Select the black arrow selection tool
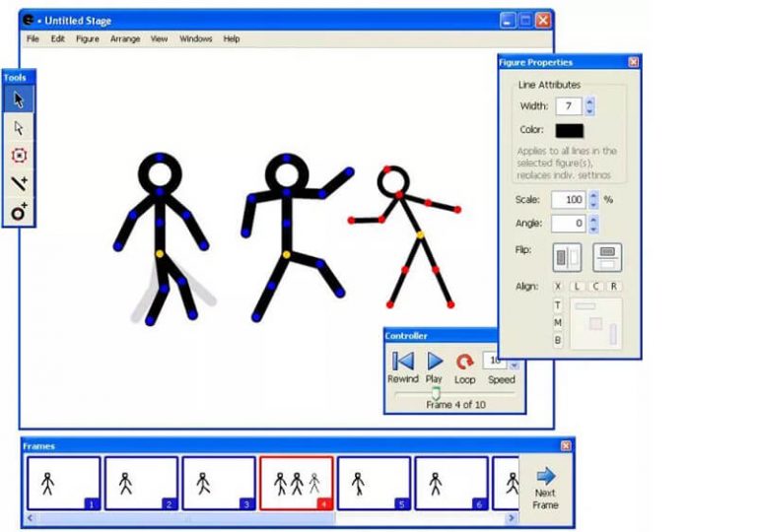This screenshot has height=532, width=757. coord(19,100)
